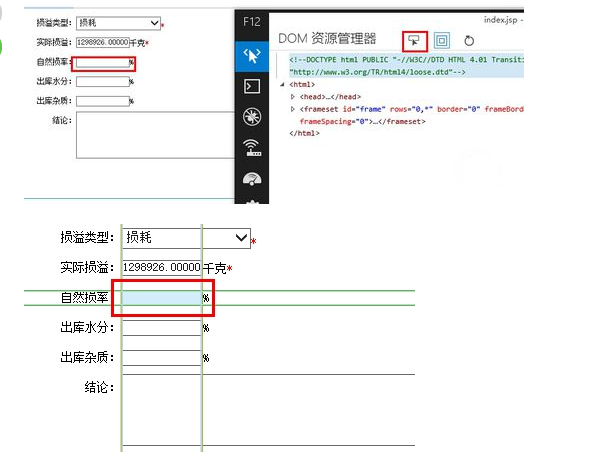Open the Debugger bug icon

tap(252, 117)
